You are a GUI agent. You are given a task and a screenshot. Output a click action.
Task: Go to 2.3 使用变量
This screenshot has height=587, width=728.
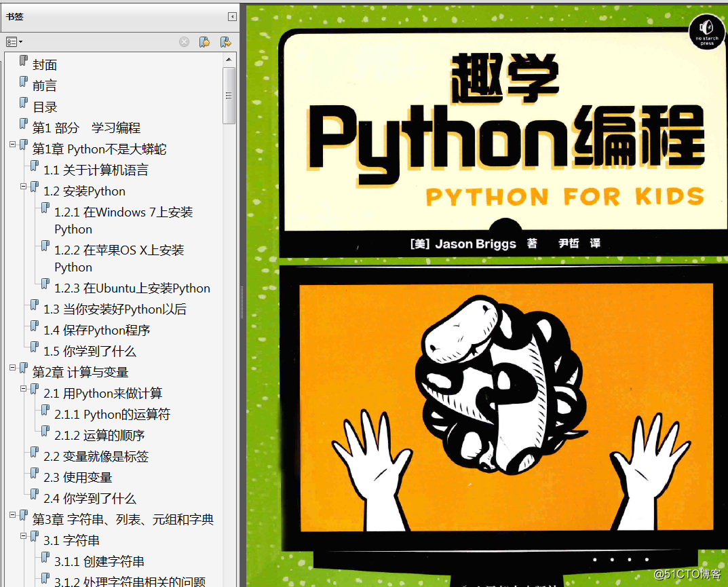(78, 478)
